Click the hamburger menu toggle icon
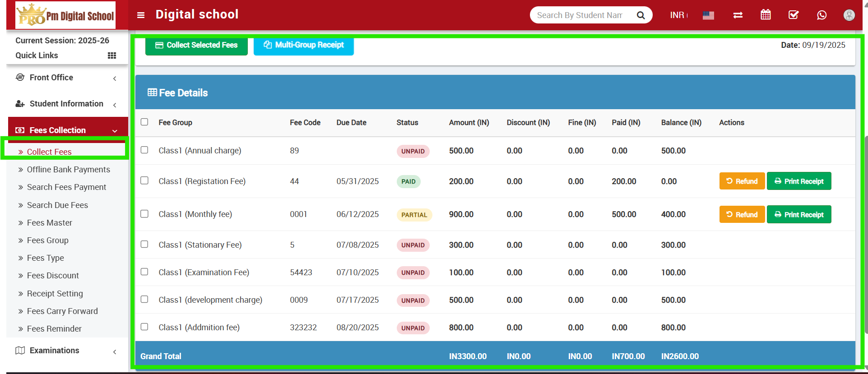This screenshot has height=374, width=868. [x=141, y=15]
